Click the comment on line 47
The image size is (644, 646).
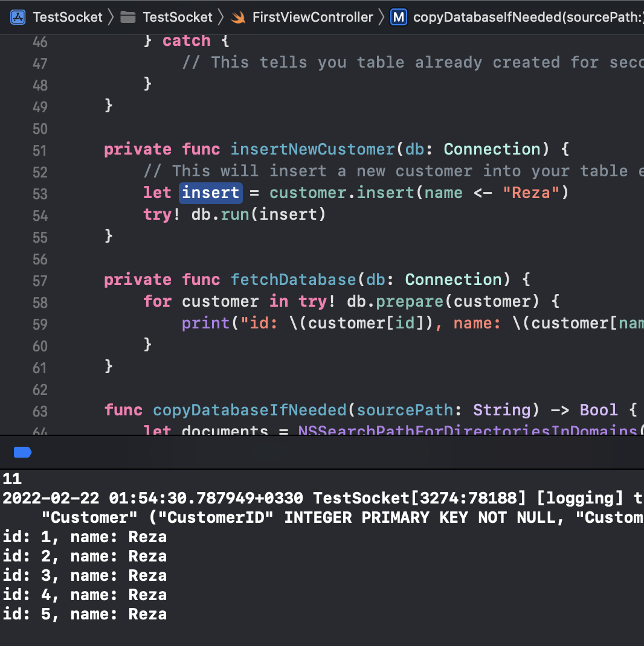click(413, 63)
